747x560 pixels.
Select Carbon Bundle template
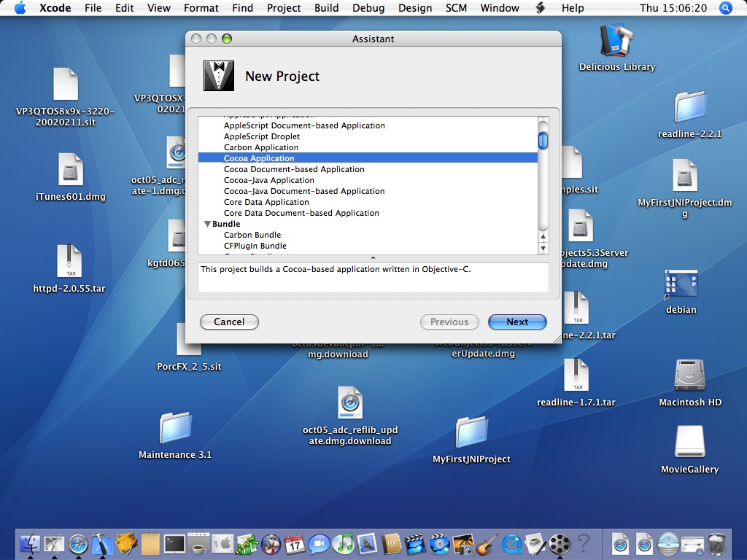pyautogui.click(x=252, y=235)
